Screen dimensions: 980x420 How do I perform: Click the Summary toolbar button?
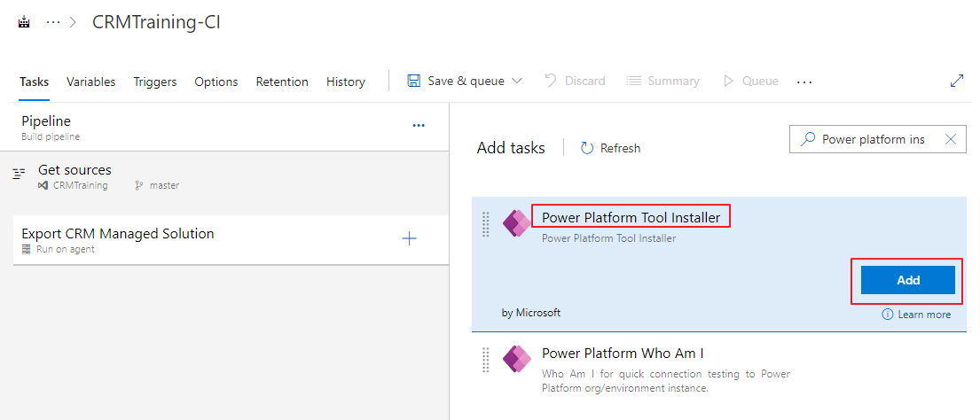[x=663, y=82]
